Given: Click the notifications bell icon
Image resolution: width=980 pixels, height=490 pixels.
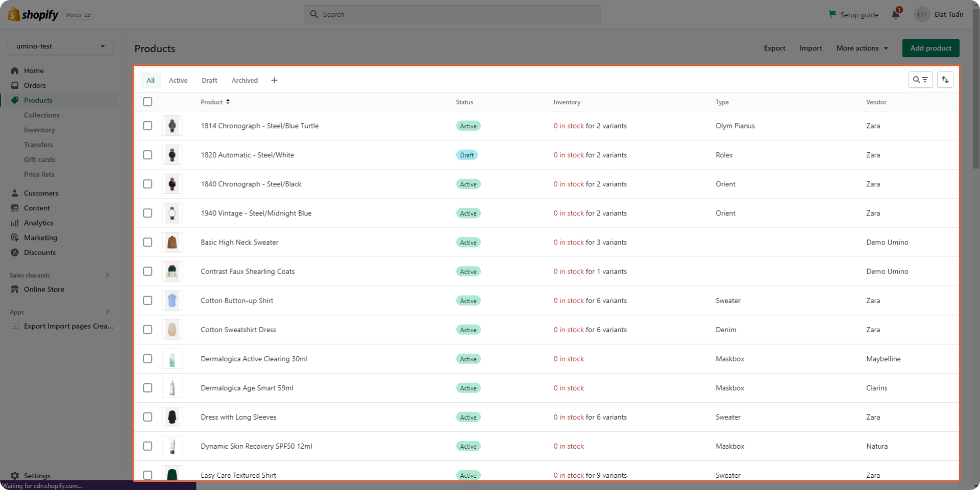Looking at the screenshot, I should point(895,14).
